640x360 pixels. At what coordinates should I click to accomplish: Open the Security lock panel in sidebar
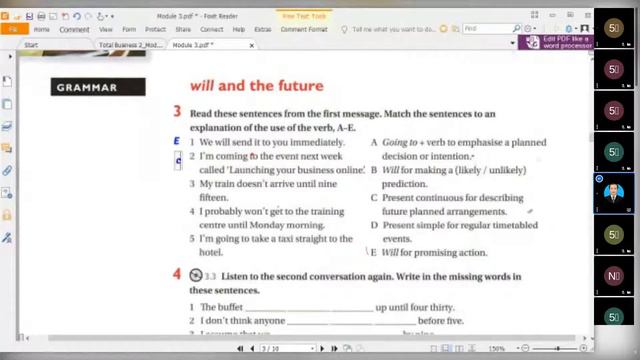[x=7, y=215]
